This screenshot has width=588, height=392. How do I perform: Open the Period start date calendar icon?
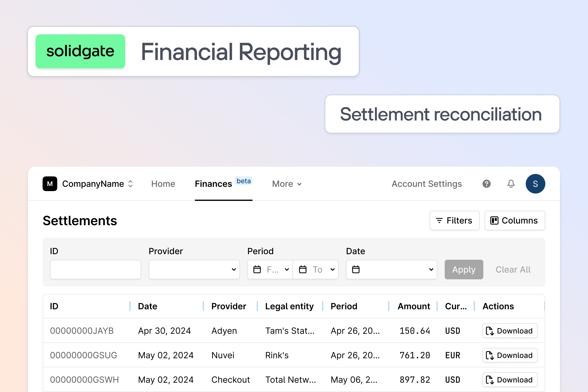257,269
